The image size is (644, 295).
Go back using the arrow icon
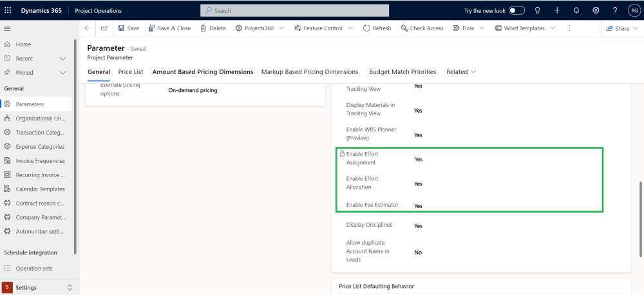[x=88, y=28]
